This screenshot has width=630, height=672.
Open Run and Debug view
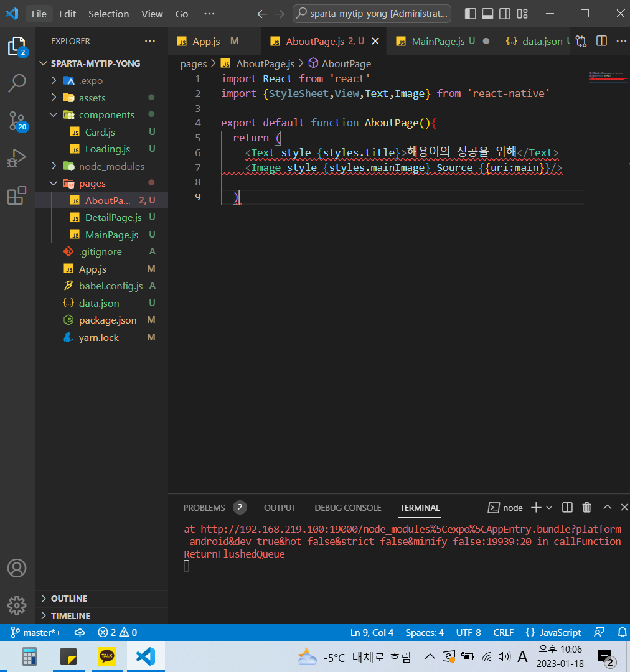pos(17,157)
